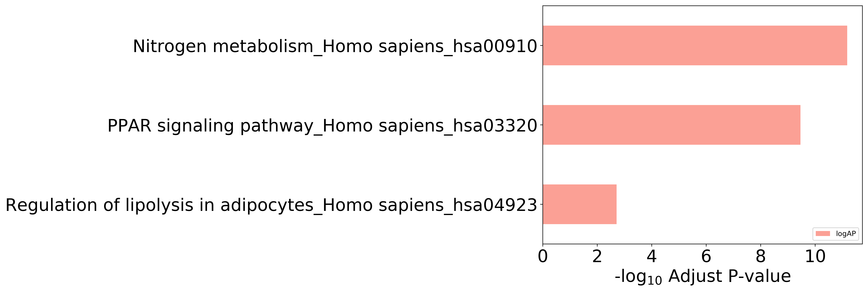Click the x-axis tick label 2

click(x=597, y=256)
